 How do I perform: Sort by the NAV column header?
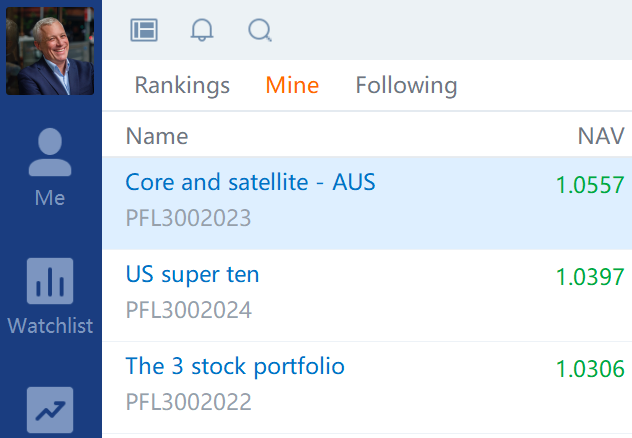point(601,136)
